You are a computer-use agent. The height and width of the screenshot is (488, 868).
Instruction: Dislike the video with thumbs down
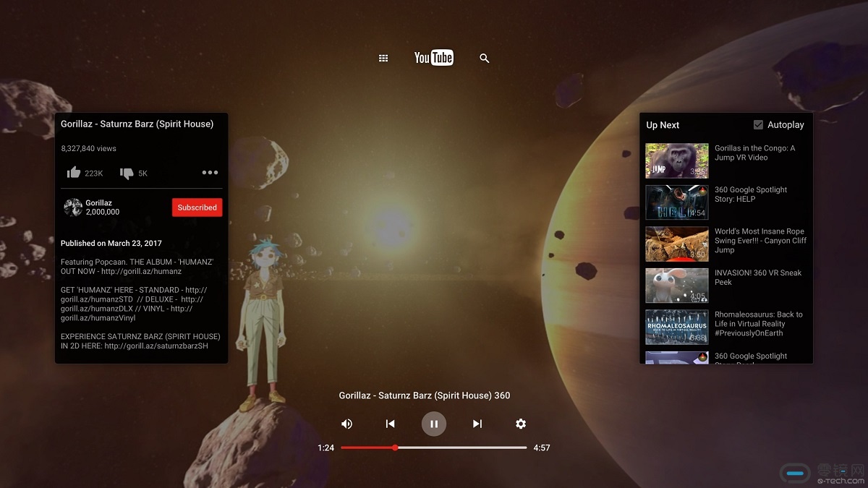127,173
